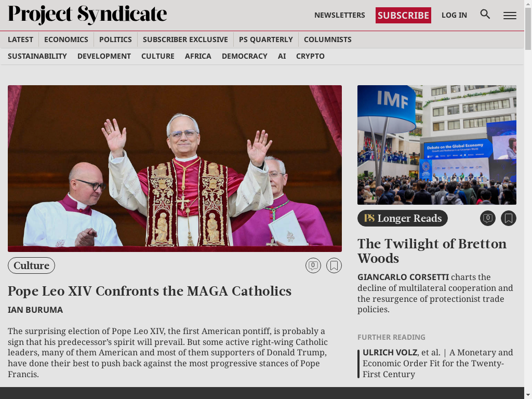Viewport: 532px width, 399px height.
Task: Browse the Sustainability topic
Action: [x=37, y=56]
